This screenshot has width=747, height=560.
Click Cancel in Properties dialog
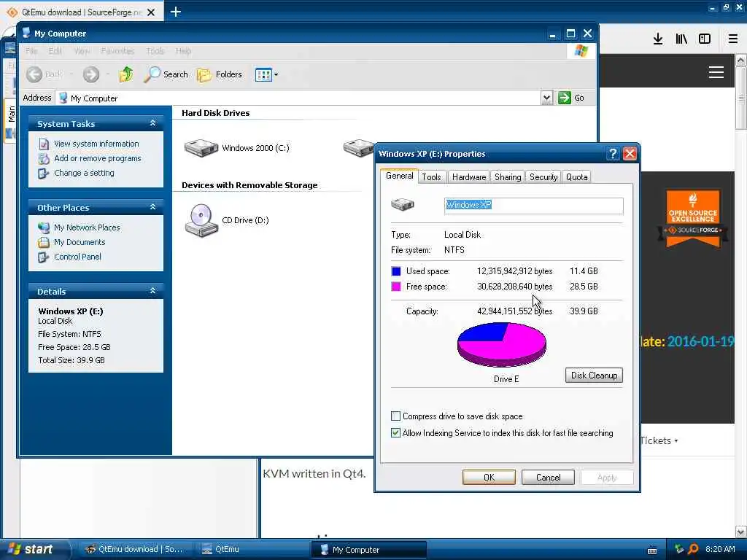coord(548,477)
